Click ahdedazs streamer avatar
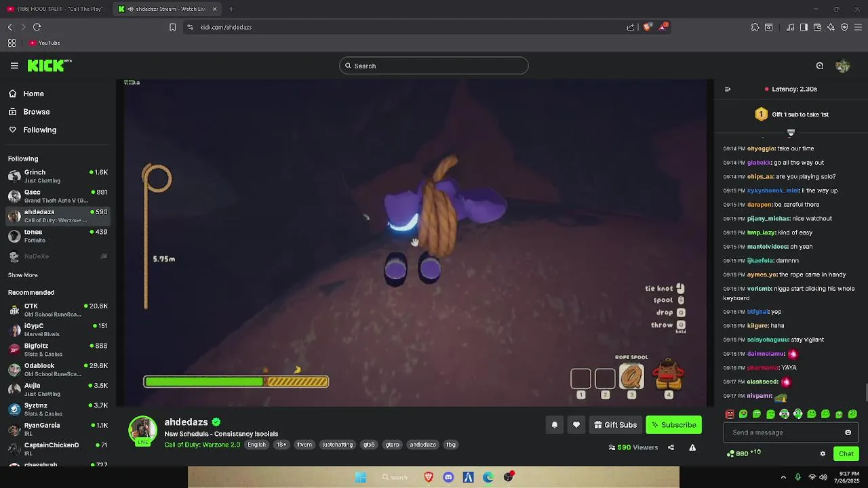 tap(142, 430)
